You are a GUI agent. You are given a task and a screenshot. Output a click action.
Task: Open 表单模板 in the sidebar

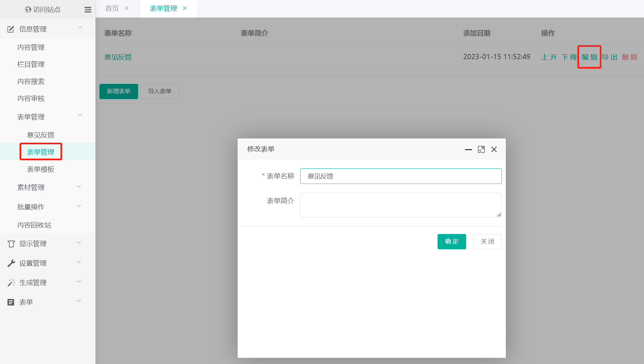click(41, 169)
